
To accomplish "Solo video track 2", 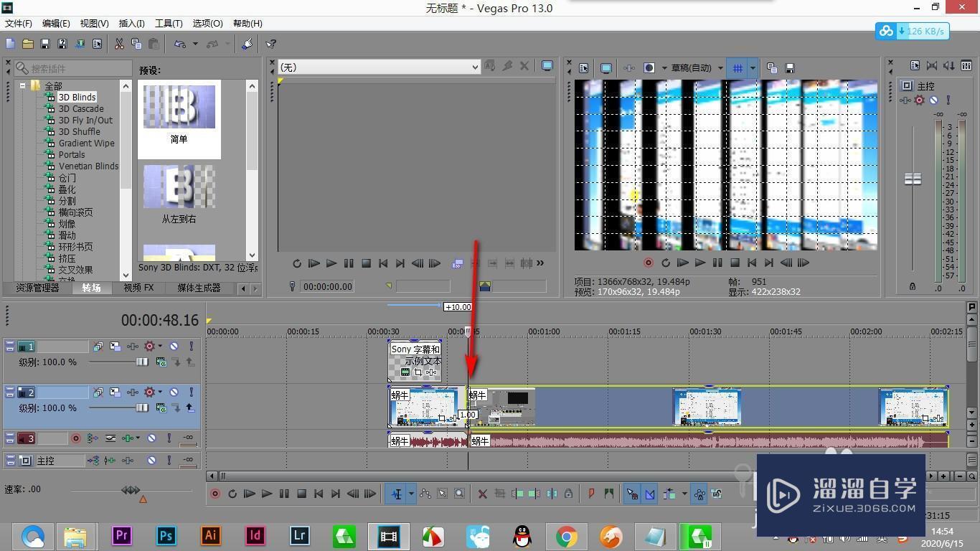I will pyautogui.click(x=192, y=392).
